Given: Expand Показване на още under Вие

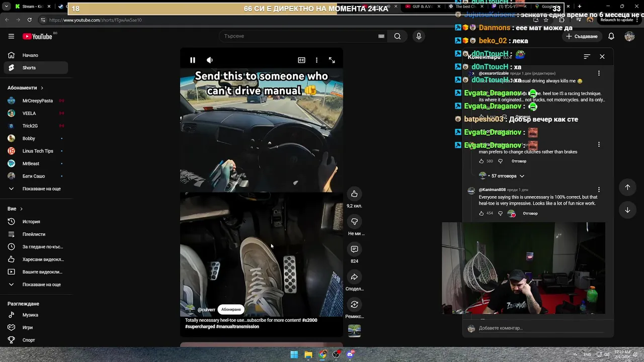Looking at the screenshot, I should pyautogui.click(x=35, y=285).
